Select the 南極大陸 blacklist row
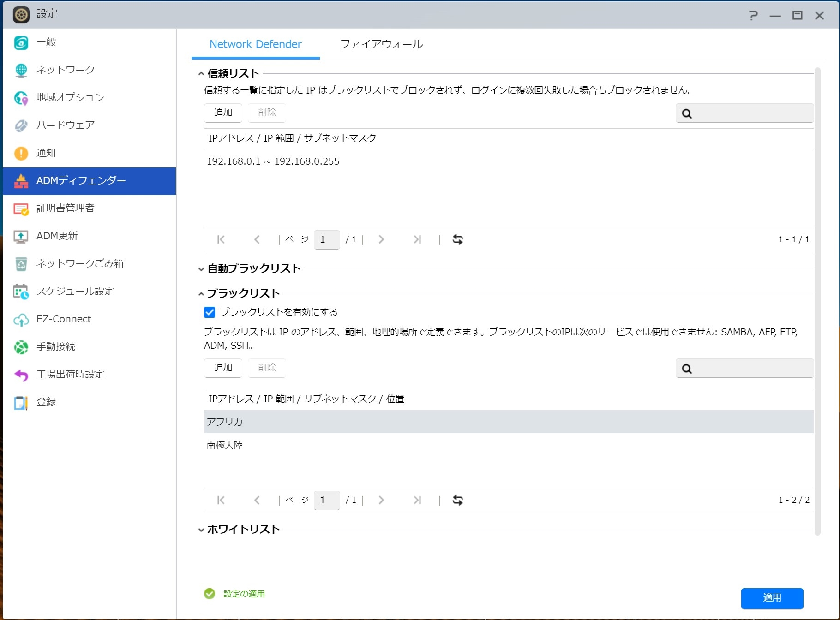The height and width of the screenshot is (620, 840). [508, 446]
